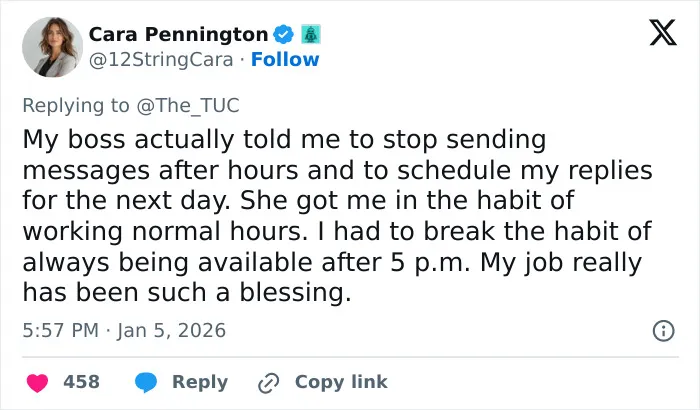
Task: Click the blue verified checkmark badge
Action: click(x=283, y=34)
